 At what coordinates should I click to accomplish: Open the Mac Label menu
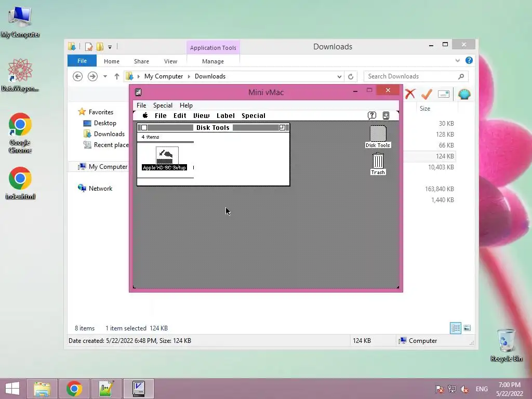click(225, 116)
